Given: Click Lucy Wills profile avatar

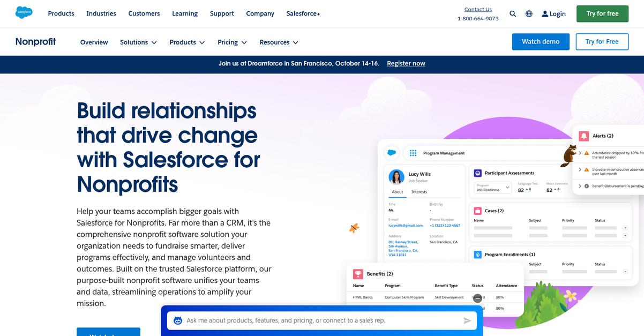Looking at the screenshot, I should click(x=396, y=177).
